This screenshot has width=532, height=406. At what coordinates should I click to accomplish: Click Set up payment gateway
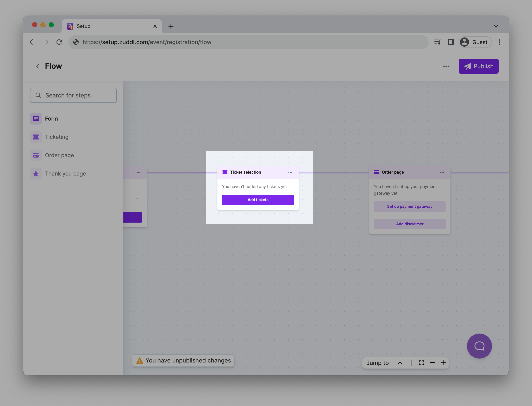tap(409, 206)
